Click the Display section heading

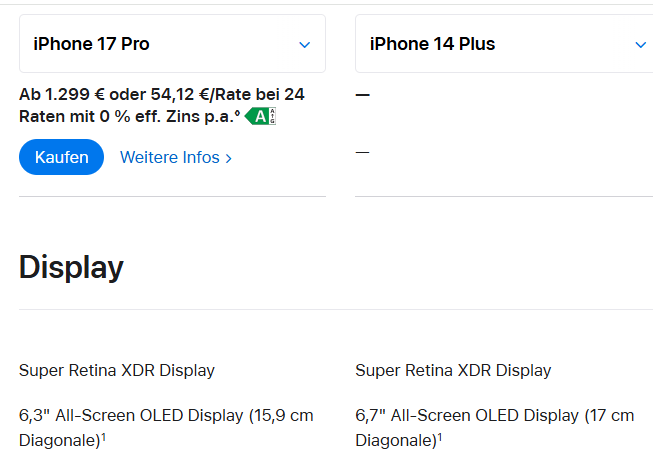point(71,267)
